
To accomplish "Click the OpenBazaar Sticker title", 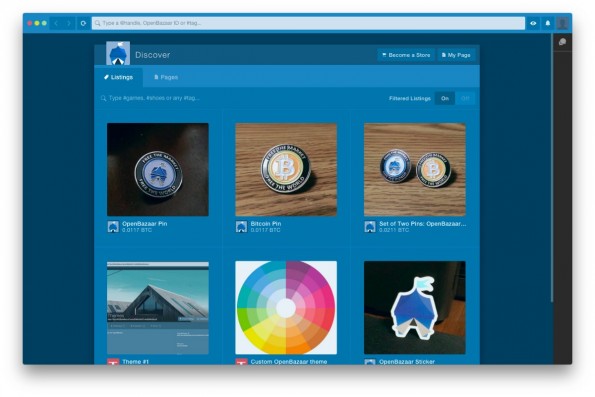I will [407, 362].
